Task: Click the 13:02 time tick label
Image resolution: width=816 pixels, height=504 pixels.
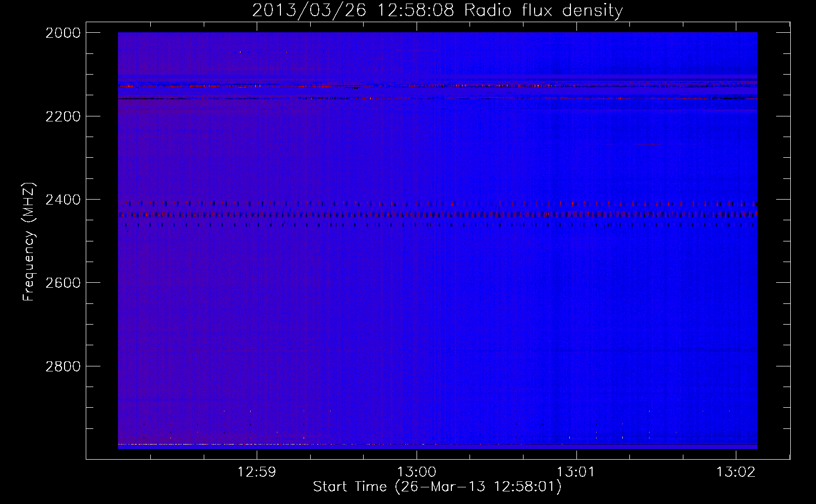Action: [x=736, y=472]
